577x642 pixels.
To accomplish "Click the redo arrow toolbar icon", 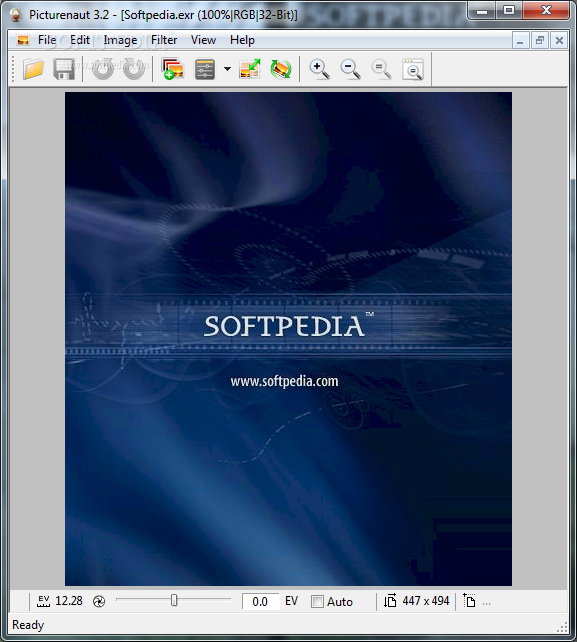I will click(x=134, y=69).
